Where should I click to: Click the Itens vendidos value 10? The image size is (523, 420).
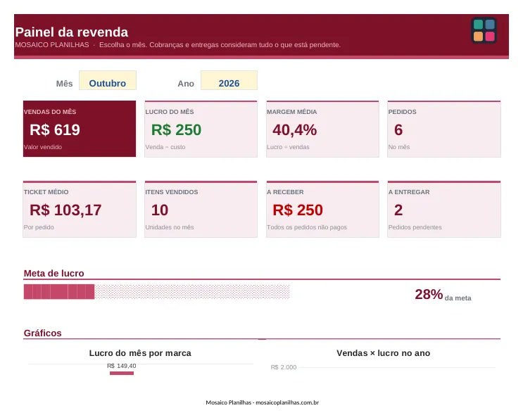click(x=160, y=210)
